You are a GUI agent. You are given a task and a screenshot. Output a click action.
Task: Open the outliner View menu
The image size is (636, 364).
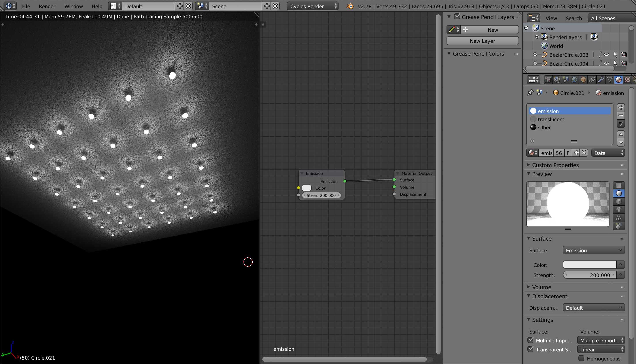pos(551,18)
